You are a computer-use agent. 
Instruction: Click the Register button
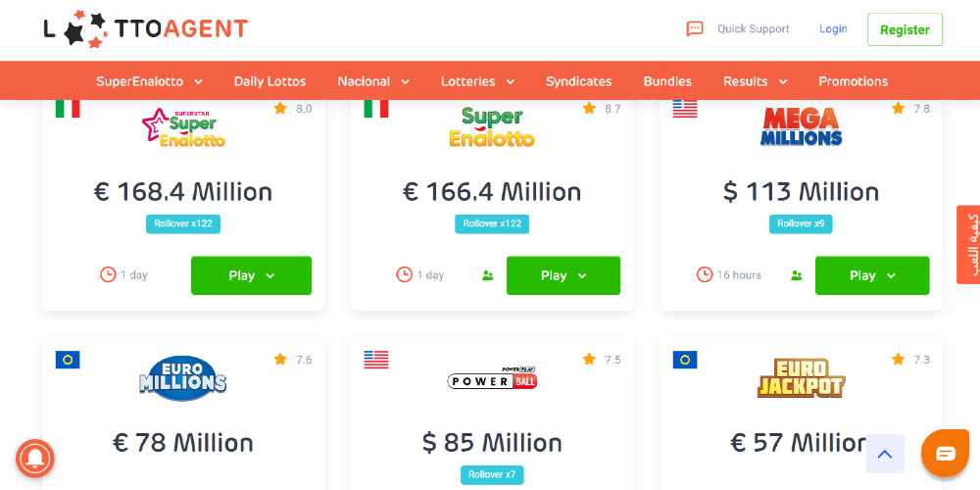click(905, 29)
